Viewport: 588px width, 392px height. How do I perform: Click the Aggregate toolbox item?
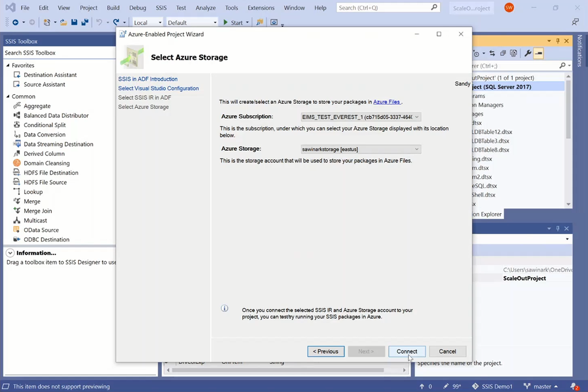point(36,106)
